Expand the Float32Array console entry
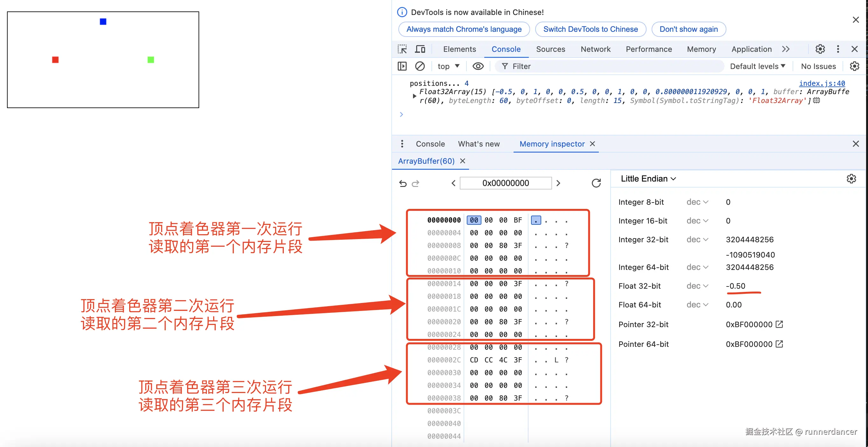 (415, 96)
